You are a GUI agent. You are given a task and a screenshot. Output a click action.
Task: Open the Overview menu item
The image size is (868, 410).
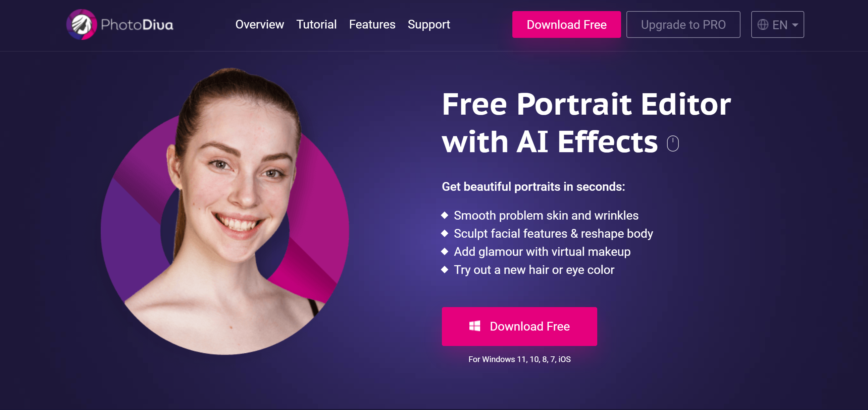259,24
